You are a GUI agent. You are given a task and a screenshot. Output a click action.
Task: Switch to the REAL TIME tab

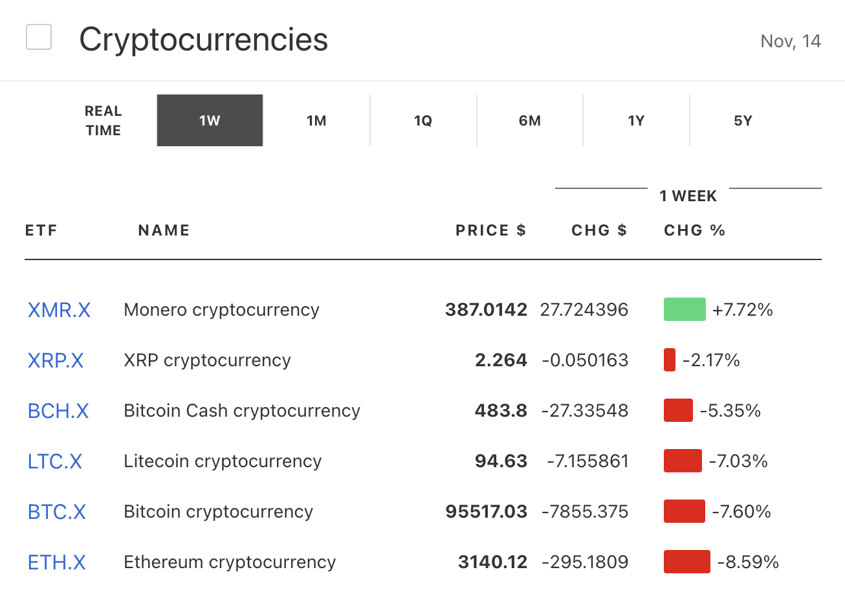[104, 121]
